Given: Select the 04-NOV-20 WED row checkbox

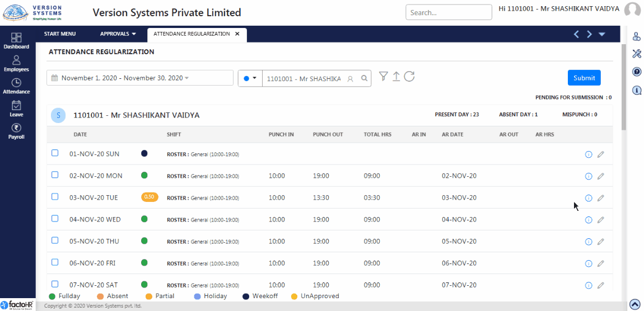Looking at the screenshot, I should 55,219.
